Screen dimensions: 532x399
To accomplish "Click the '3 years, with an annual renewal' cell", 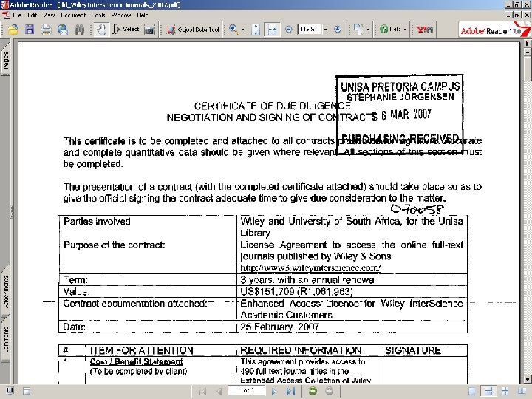I will [x=352, y=279].
